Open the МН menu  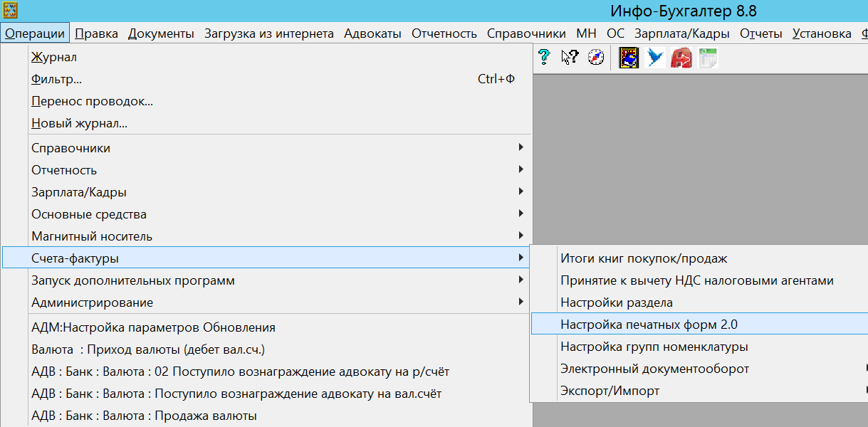click(x=587, y=33)
